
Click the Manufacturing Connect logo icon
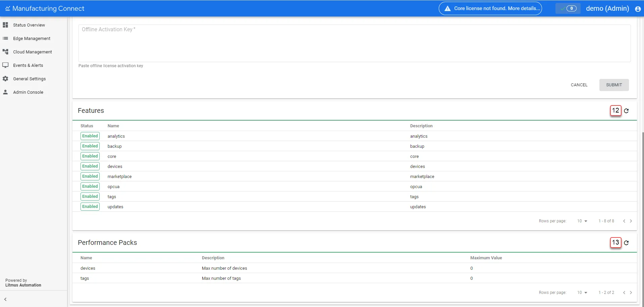[8, 8]
